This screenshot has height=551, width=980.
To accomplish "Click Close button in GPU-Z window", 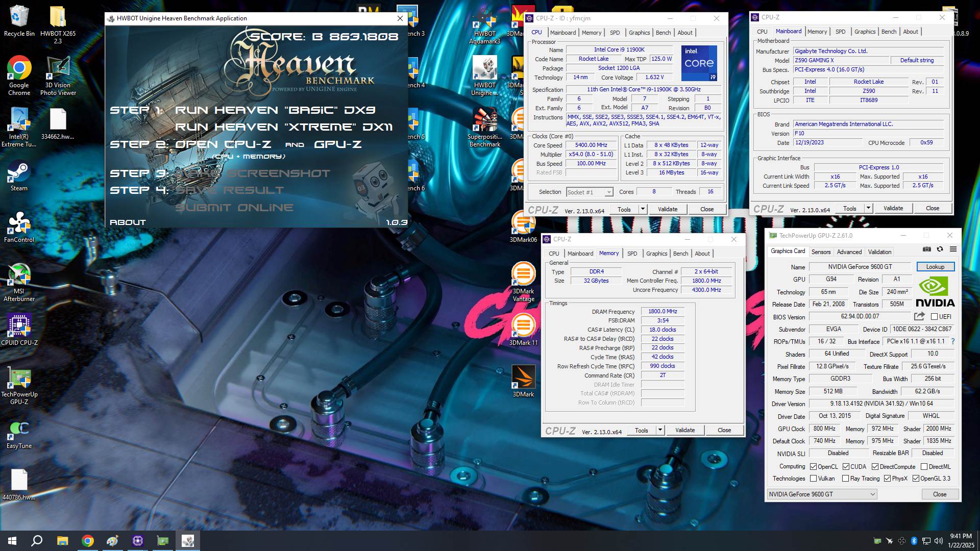I will coord(940,494).
